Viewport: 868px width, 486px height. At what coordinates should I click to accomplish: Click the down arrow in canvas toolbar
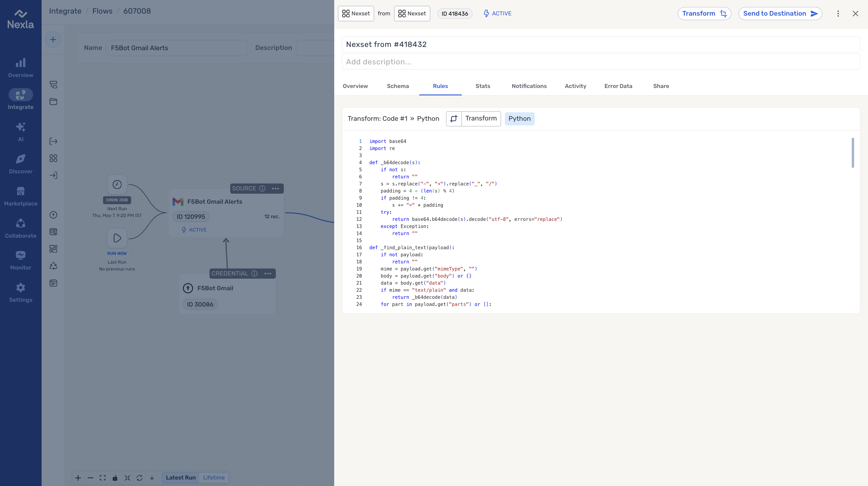(152, 477)
